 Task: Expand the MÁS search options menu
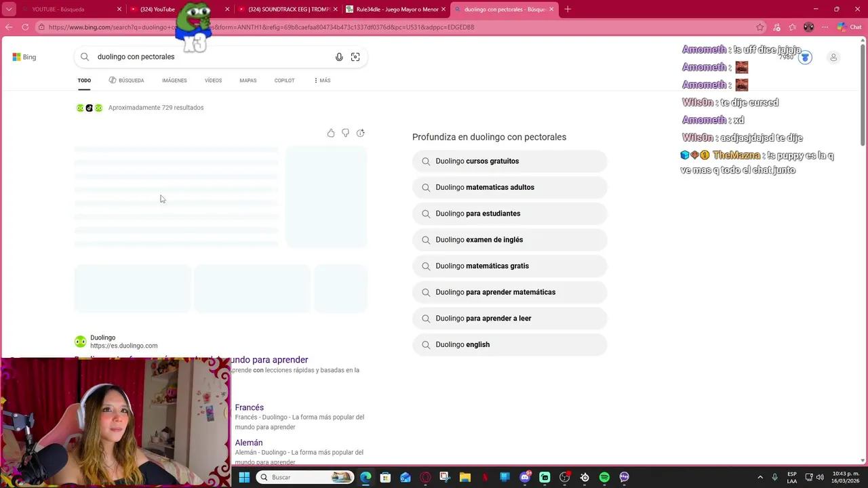click(x=322, y=81)
